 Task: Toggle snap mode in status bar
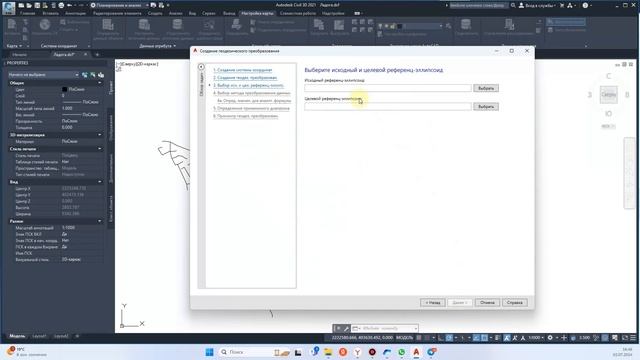(427, 338)
